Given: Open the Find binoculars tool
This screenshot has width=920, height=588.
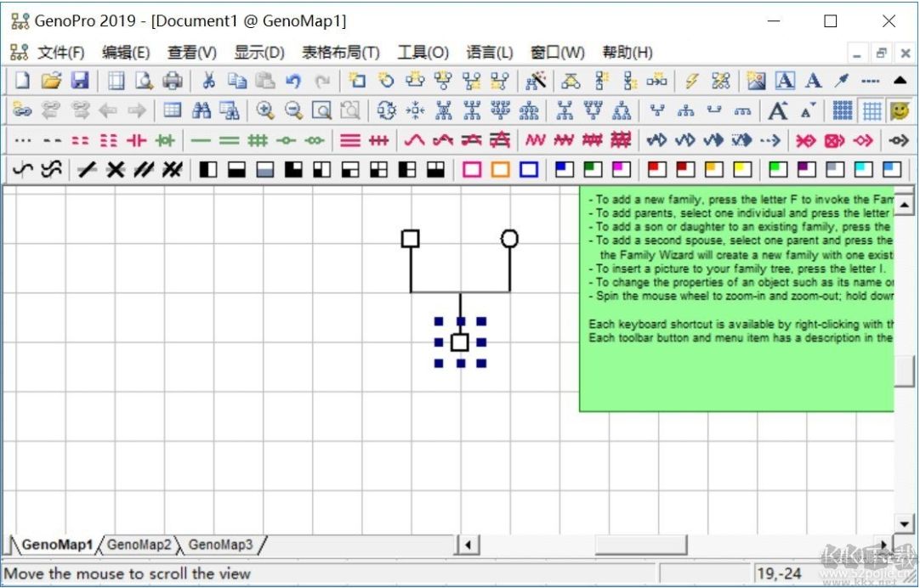Looking at the screenshot, I should [x=203, y=110].
